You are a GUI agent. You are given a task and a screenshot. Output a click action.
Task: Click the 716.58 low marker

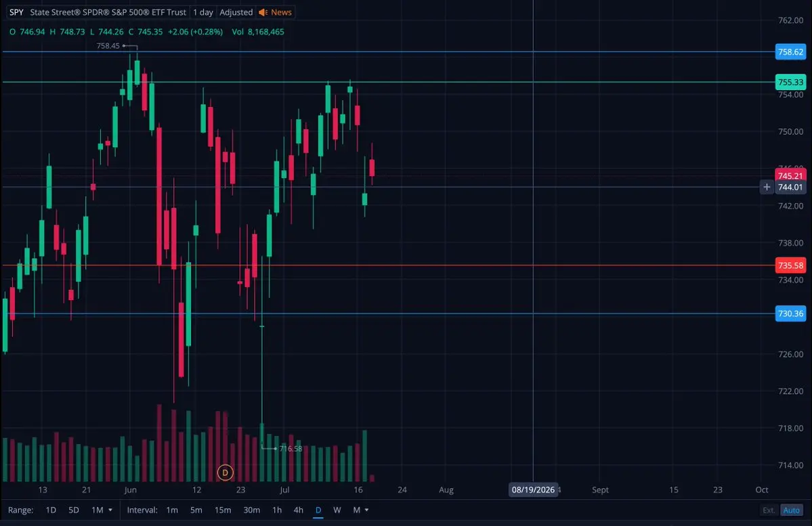[x=291, y=448]
